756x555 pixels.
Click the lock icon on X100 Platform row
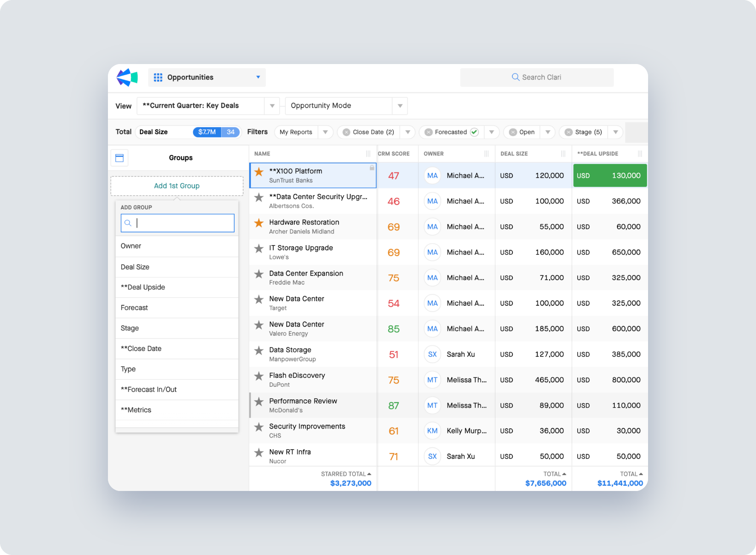[x=372, y=168]
